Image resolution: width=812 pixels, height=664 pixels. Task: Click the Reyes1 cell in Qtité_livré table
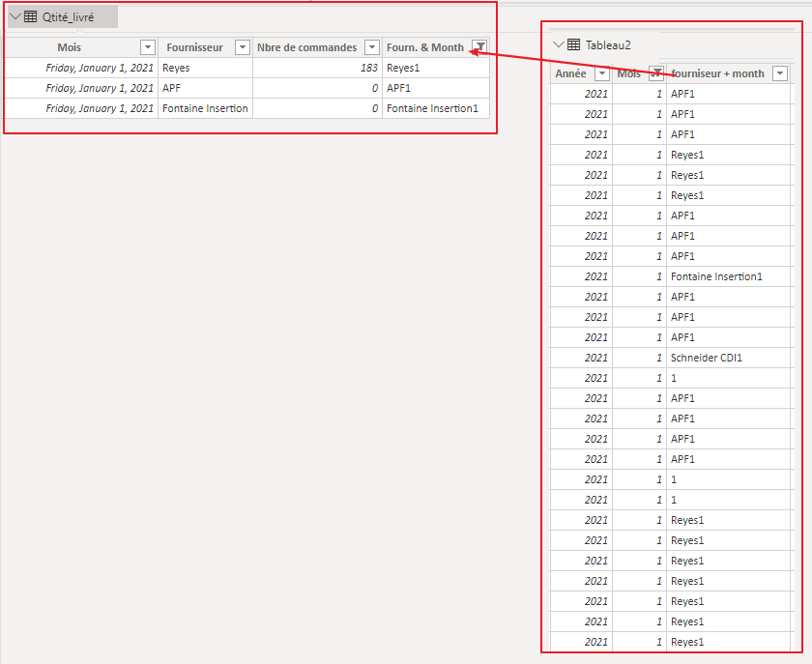(436, 68)
